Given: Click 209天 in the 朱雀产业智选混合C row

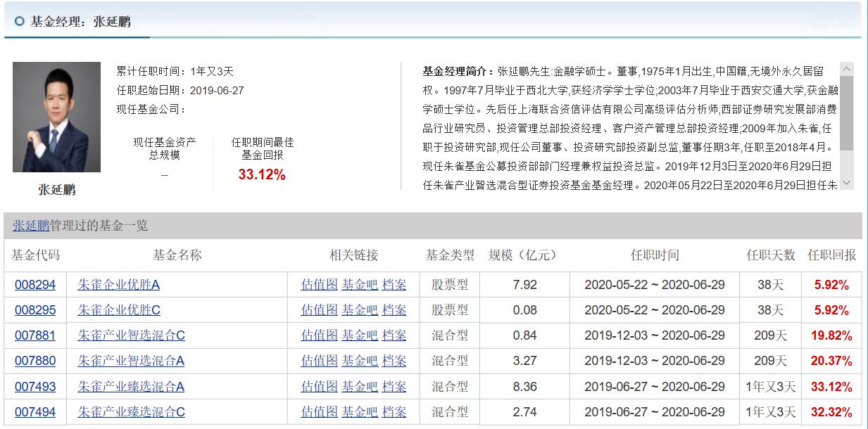Looking at the screenshot, I should tap(770, 335).
